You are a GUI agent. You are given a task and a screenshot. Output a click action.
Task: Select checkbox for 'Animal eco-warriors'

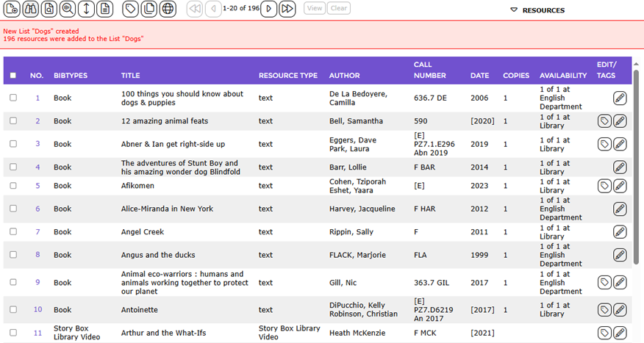pos(13,282)
